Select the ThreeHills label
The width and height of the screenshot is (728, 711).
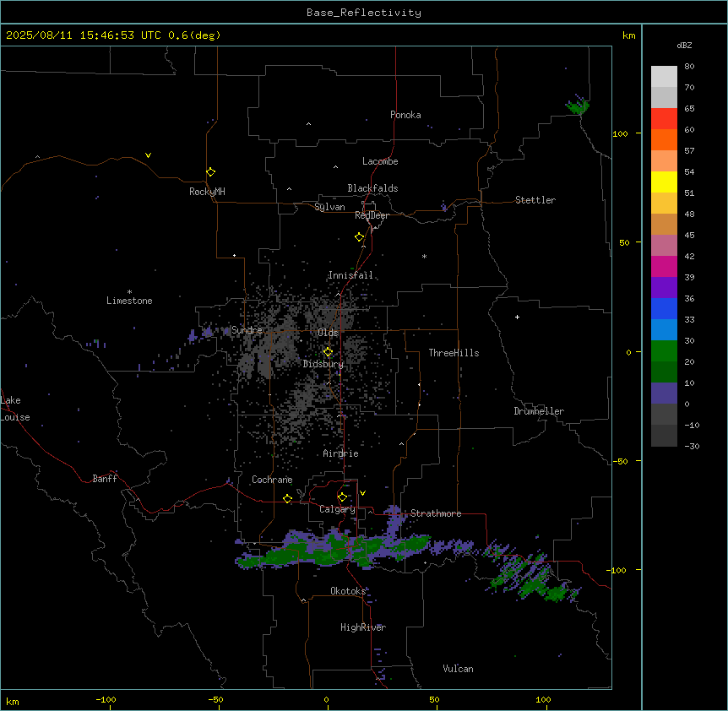[454, 353]
